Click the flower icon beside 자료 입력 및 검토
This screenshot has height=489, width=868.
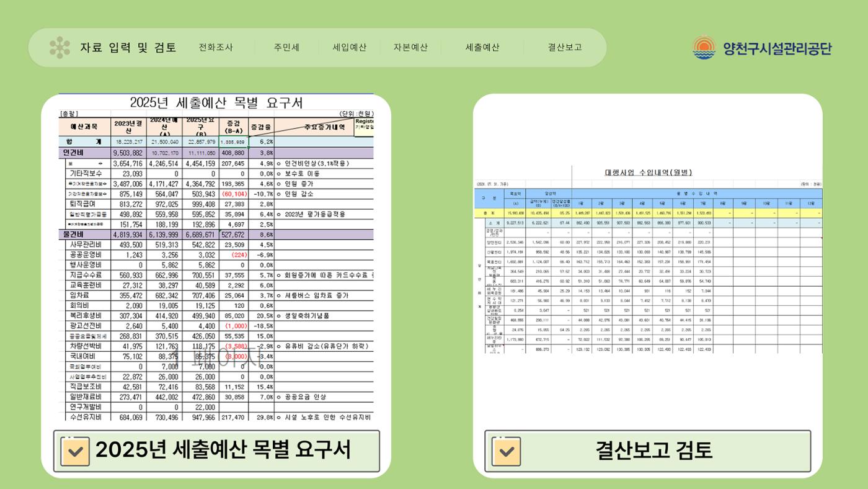click(x=60, y=48)
